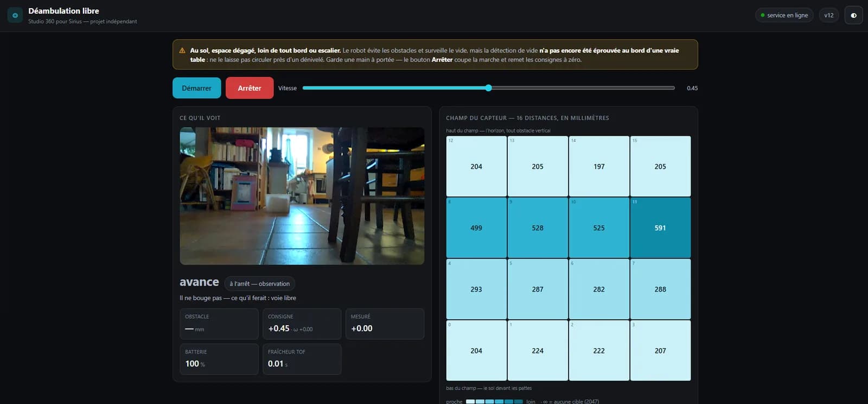868x404 pixels.
Task: Click the 'haut du champ' caption
Action: 498,131
